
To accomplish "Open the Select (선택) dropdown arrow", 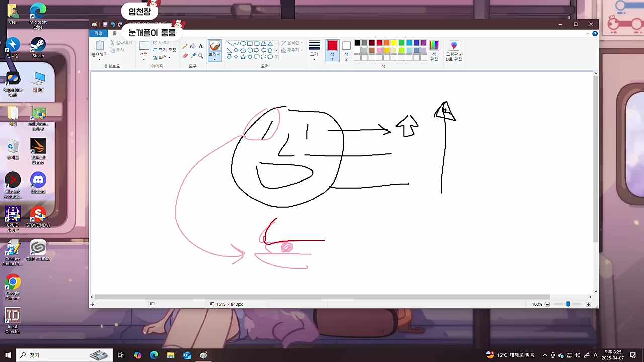I will (x=144, y=58).
